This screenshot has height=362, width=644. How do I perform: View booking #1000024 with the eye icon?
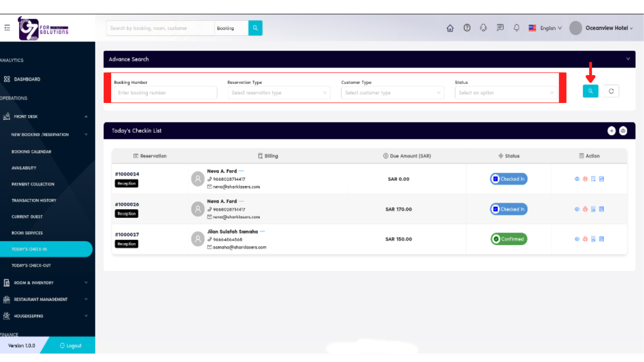point(577,179)
